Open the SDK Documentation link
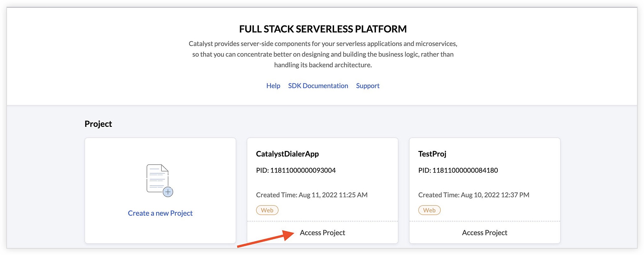The width and height of the screenshot is (644, 255). click(x=318, y=86)
